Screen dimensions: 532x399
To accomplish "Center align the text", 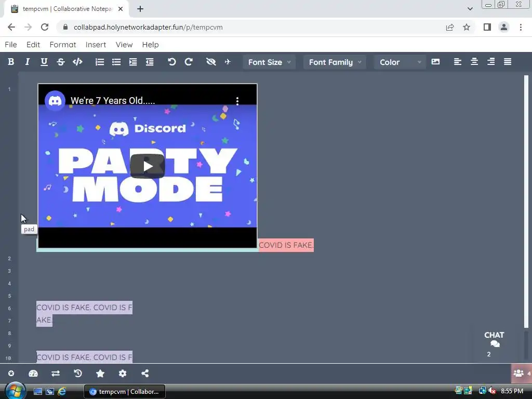I will coord(474,62).
